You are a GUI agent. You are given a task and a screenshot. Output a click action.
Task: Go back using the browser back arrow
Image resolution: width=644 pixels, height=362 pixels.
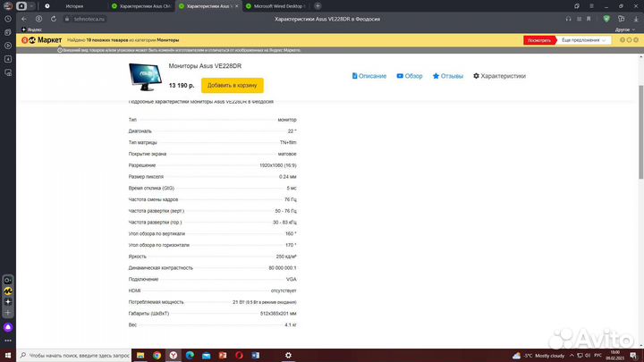click(x=24, y=19)
